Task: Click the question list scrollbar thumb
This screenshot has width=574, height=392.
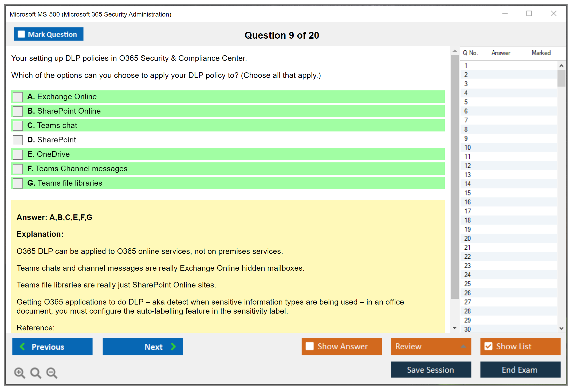Action: tap(561, 78)
